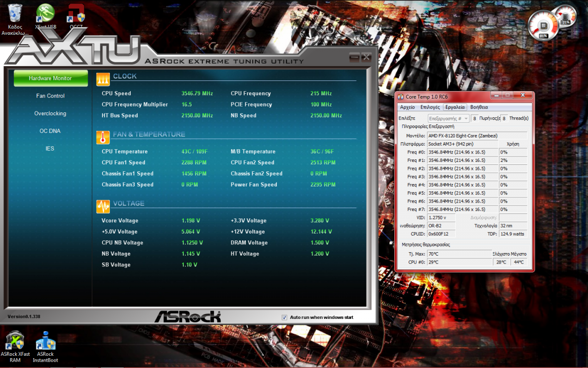This screenshot has width=588, height=368.
Task: Open the OC DNA page
Action: [x=50, y=131]
